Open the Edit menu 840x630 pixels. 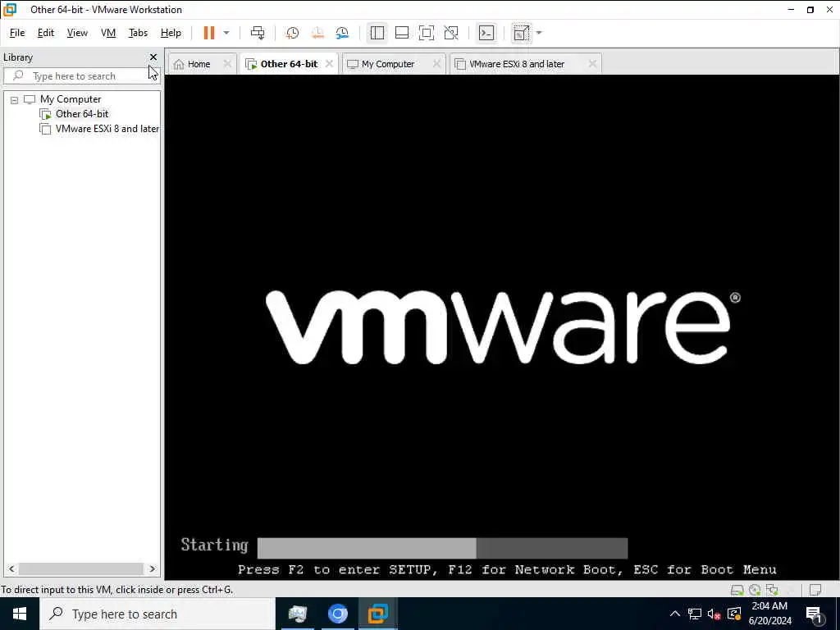(x=46, y=33)
